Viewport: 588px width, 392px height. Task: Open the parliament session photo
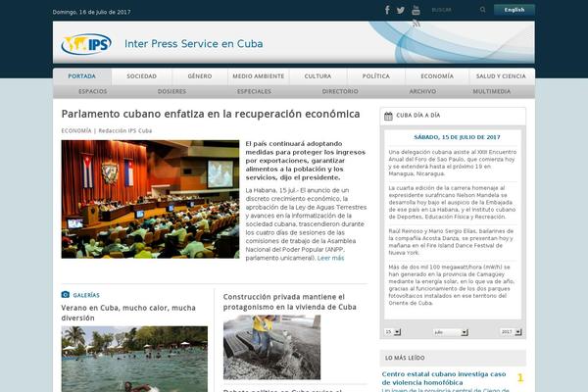tap(150, 199)
